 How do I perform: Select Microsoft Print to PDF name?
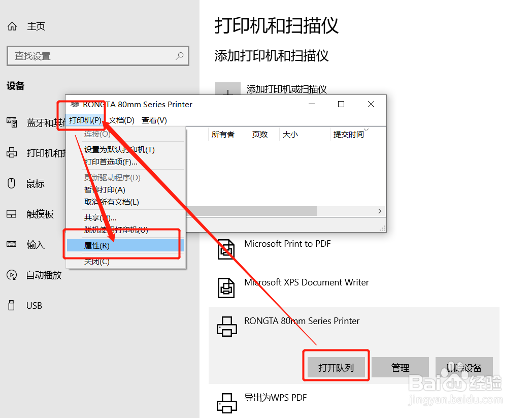point(287,243)
